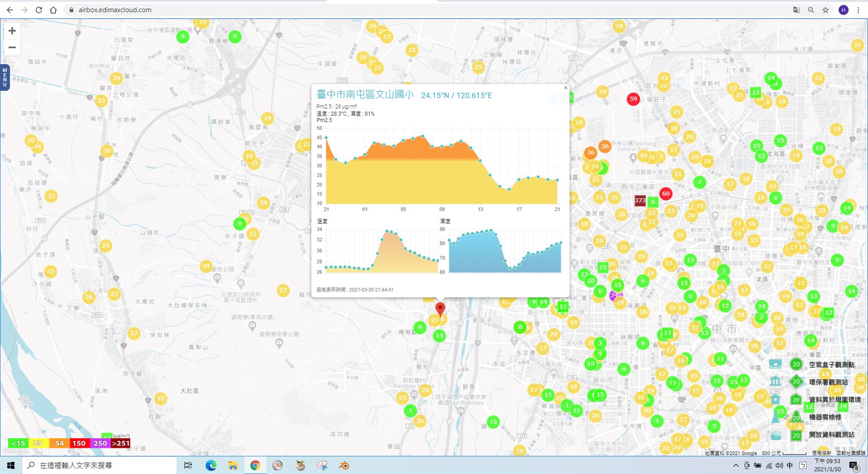Open Blender from the taskbar
This screenshot has width=868, height=474.
(x=344, y=465)
